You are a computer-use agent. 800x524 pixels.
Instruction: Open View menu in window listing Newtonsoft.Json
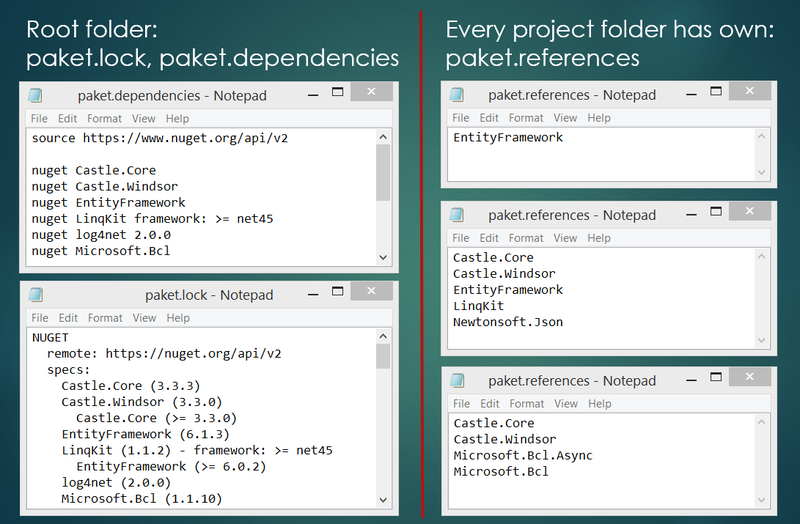click(x=565, y=238)
